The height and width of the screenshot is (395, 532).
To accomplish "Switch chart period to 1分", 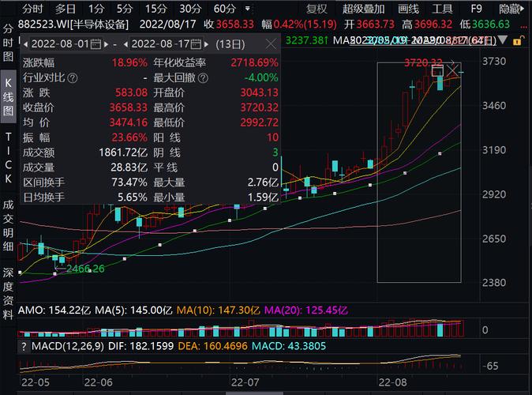I will pyautogui.click(x=96, y=9).
